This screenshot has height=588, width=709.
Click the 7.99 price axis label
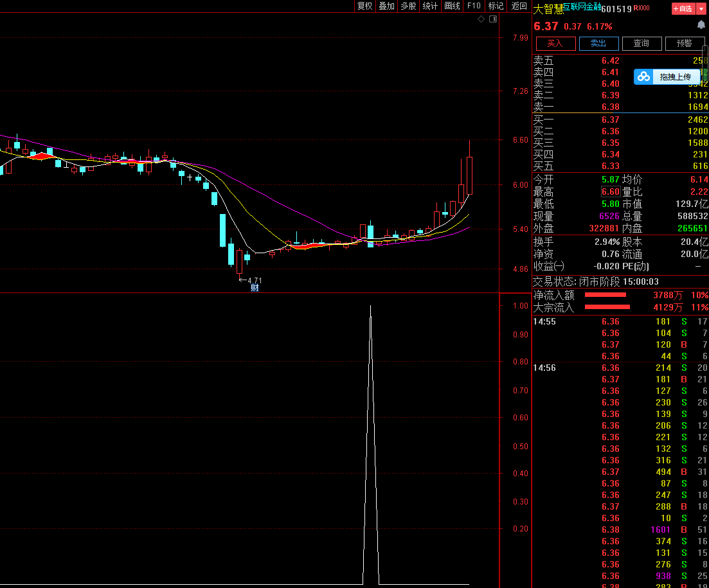tap(521, 37)
